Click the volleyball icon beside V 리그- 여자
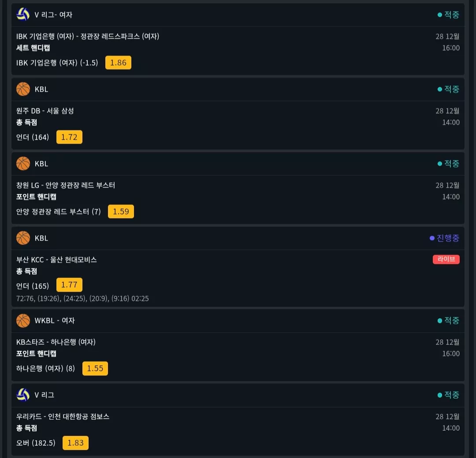Image resolution: width=476 pixels, height=458 pixels. [23, 15]
